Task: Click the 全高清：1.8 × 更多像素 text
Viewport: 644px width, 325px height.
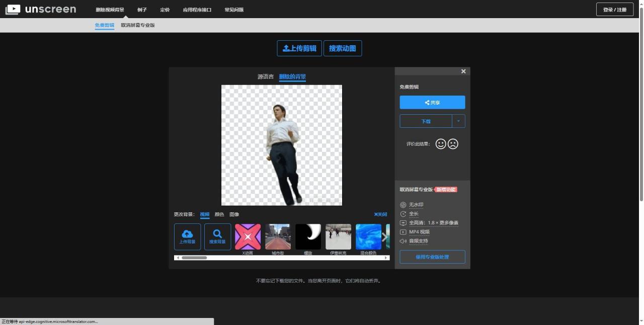Action: tap(434, 223)
